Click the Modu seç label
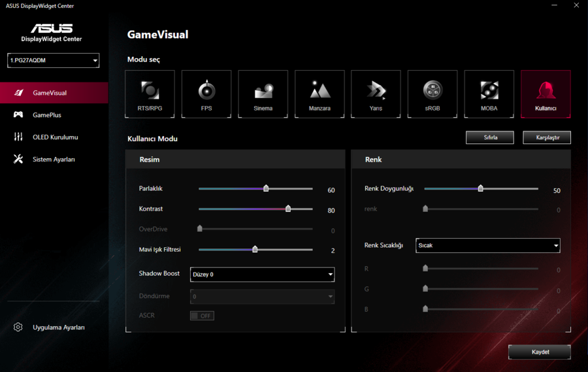 pyautogui.click(x=144, y=59)
